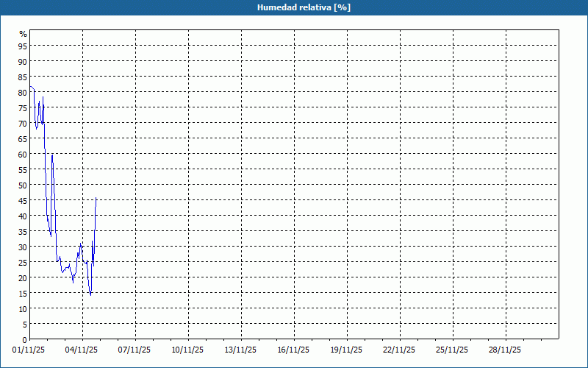The width and height of the screenshot is (588, 368).
Task: Select the 85 value on the Y axis
Action: (x=23, y=77)
